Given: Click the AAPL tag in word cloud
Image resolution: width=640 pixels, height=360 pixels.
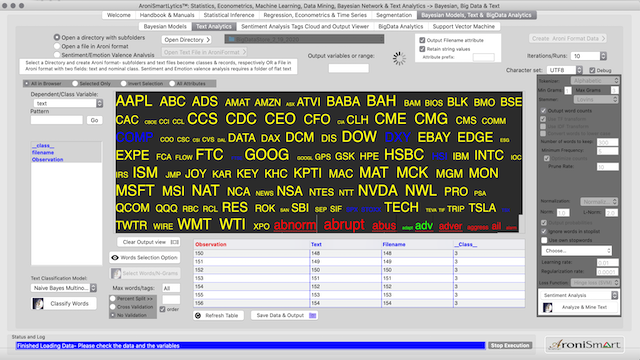Looking at the screenshot, I should 134,101.
